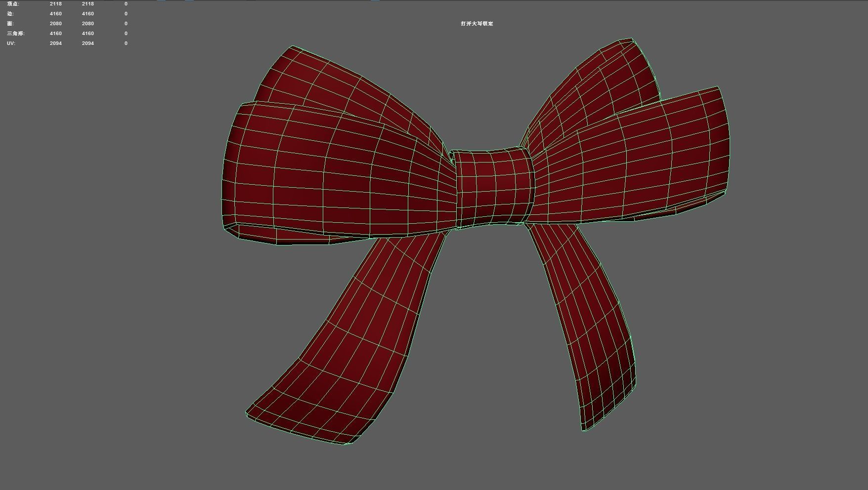Click the 打开大写锁定 caps lock message
The height and width of the screenshot is (490, 868).
pyautogui.click(x=477, y=24)
